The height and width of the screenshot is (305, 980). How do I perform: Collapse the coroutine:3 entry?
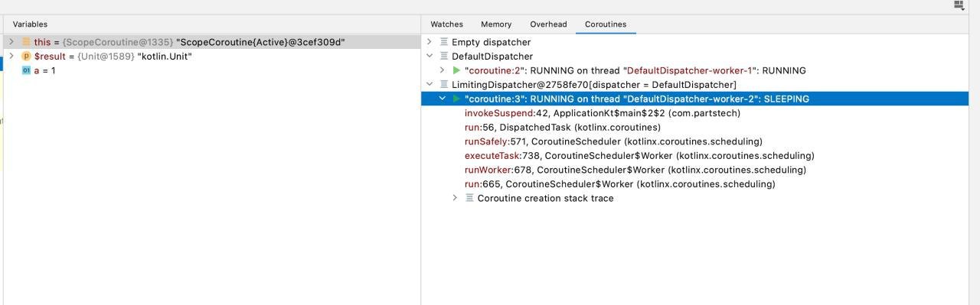click(x=443, y=99)
